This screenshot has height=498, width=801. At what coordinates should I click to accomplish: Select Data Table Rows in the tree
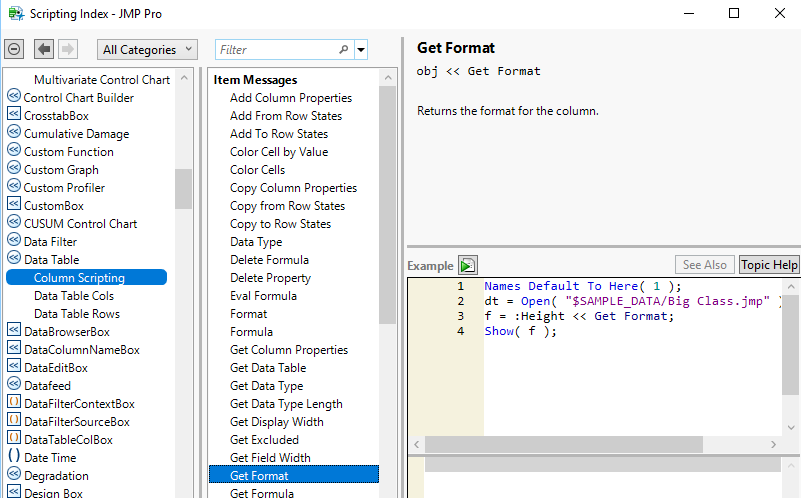click(77, 314)
